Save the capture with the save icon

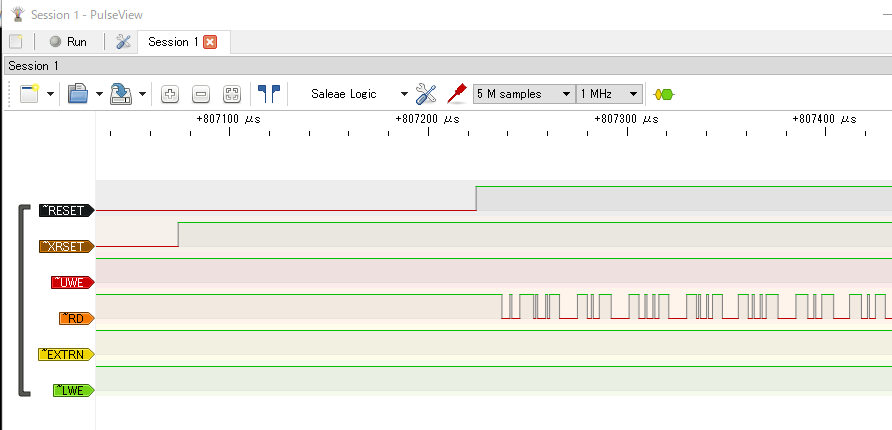121,94
